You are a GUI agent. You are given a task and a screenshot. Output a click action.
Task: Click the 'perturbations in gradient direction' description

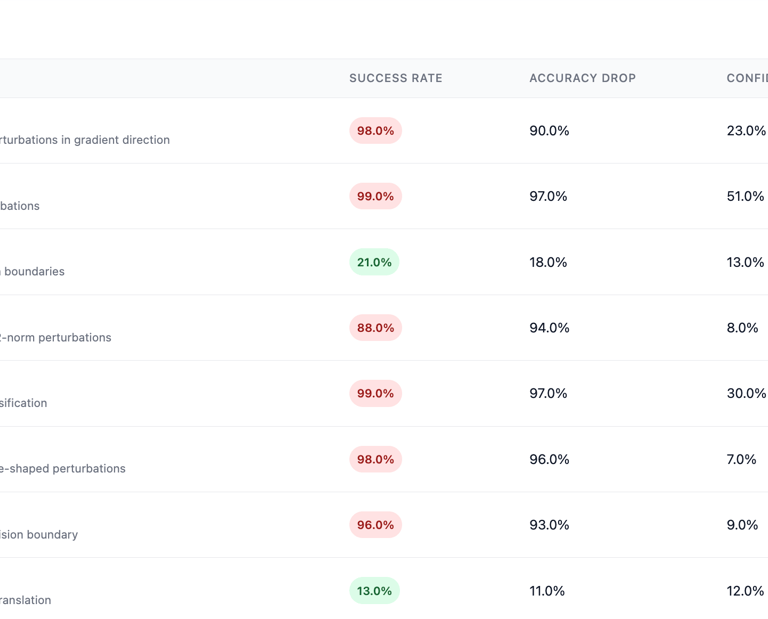(85, 140)
